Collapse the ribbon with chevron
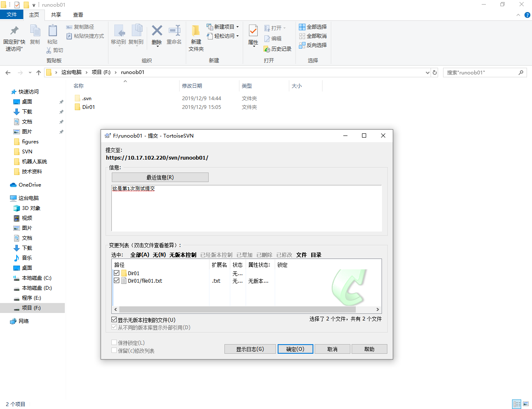The height and width of the screenshot is (409, 532). (x=518, y=15)
